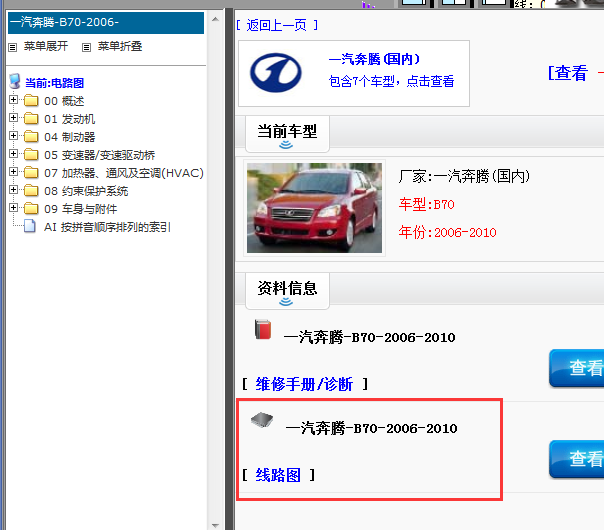Click the red B70 car thumbnail
604x530 pixels.
314,208
